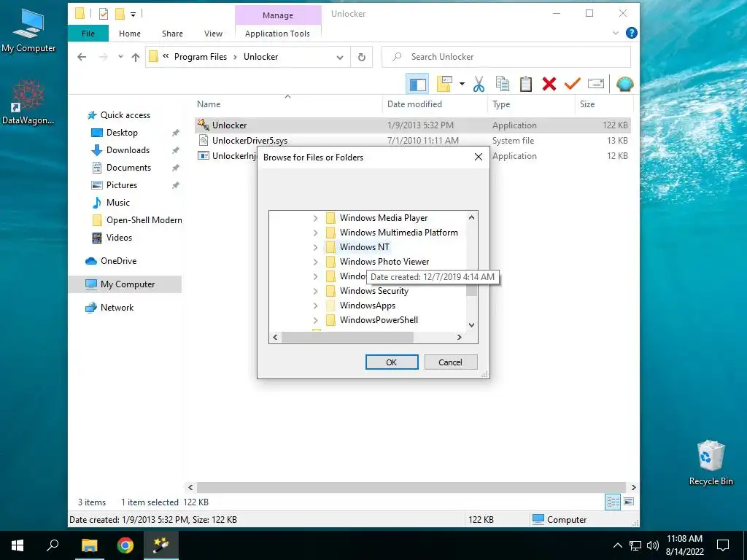Click the New folder quick access icon
The height and width of the screenshot is (560, 747).
coord(120,14)
